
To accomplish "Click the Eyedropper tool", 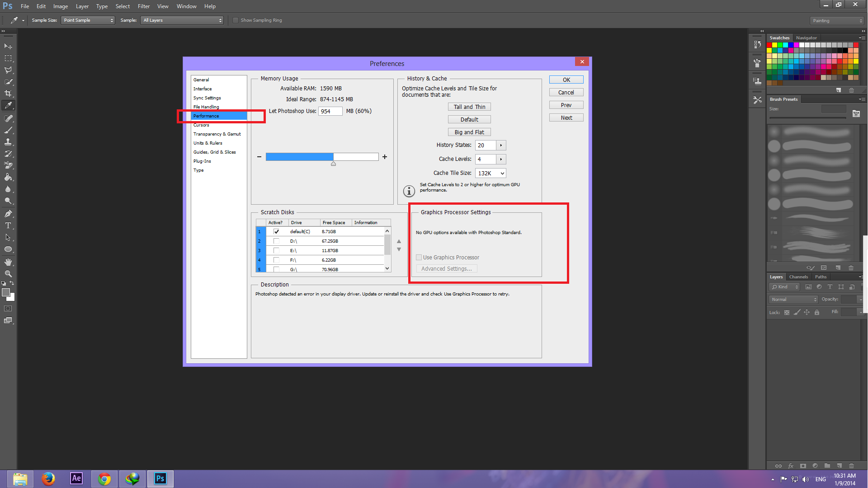I will 8,105.
